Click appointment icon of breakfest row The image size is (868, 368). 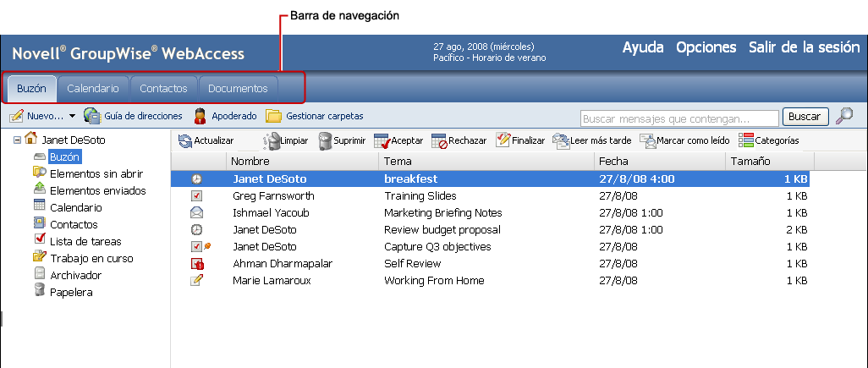(x=197, y=179)
